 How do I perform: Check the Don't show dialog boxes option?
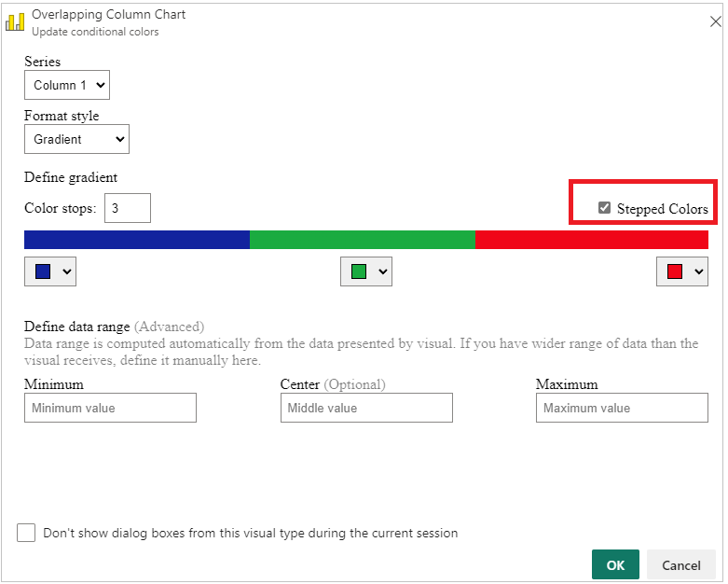point(26,533)
